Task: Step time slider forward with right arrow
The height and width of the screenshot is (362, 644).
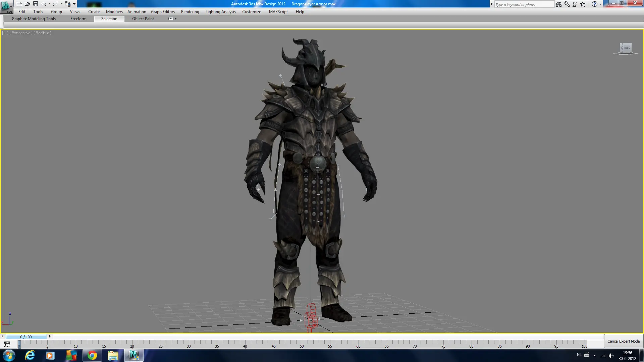Action: pos(50,337)
